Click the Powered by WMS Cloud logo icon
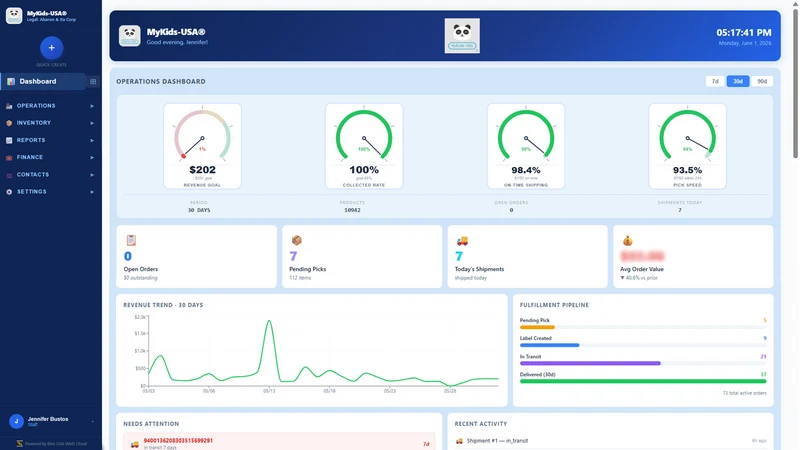800x450 pixels. [x=19, y=444]
